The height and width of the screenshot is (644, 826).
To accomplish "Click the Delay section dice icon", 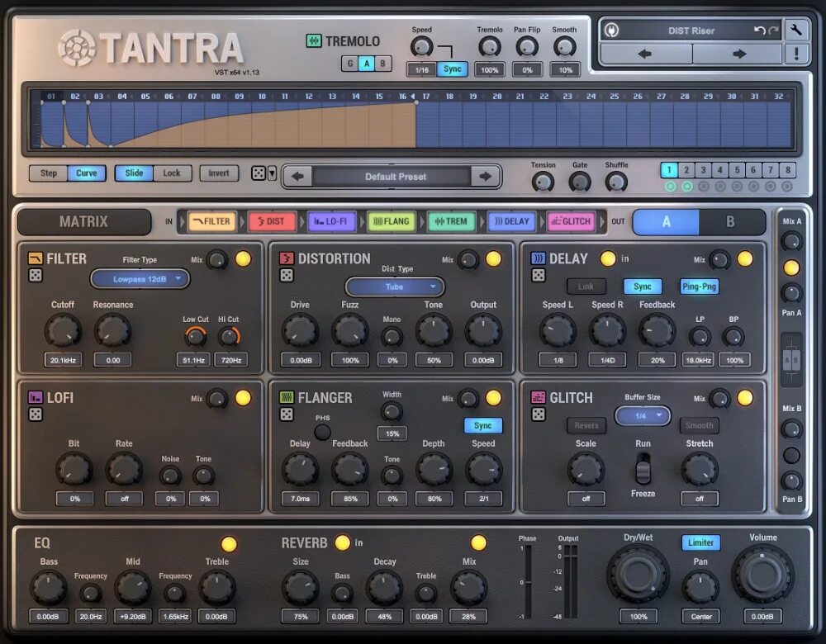I will click(538, 276).
